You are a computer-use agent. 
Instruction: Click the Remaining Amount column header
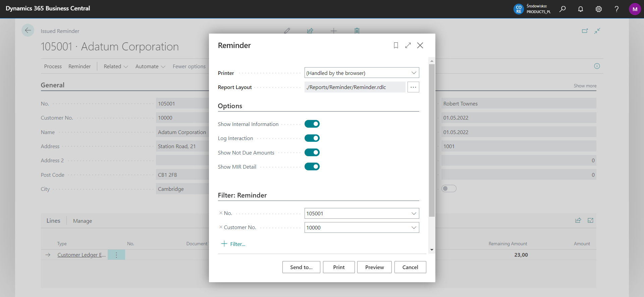508,244
